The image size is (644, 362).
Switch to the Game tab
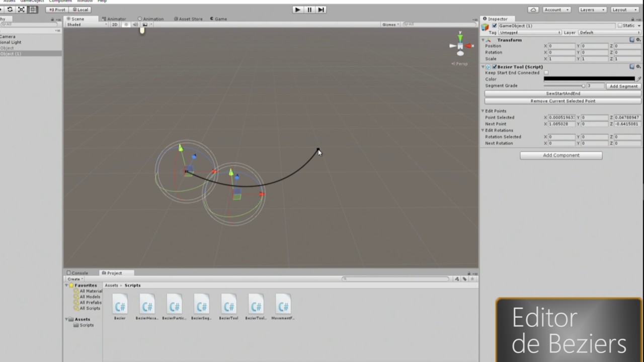click(218, 19)
